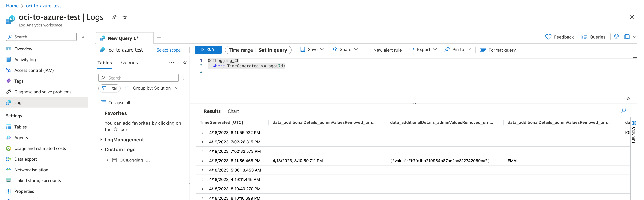Run the current query
Viewport: 644px width, 200px height.
(x=208, y=49)
